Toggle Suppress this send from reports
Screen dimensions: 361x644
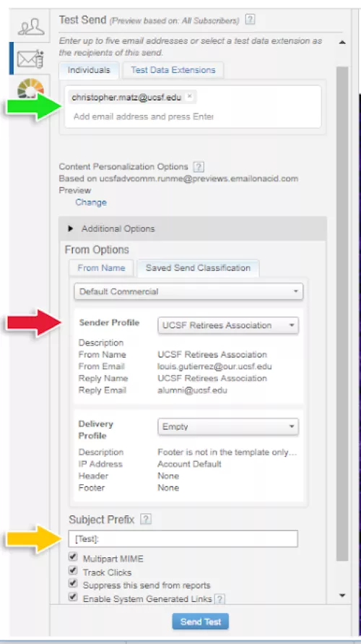pos(73,583)
